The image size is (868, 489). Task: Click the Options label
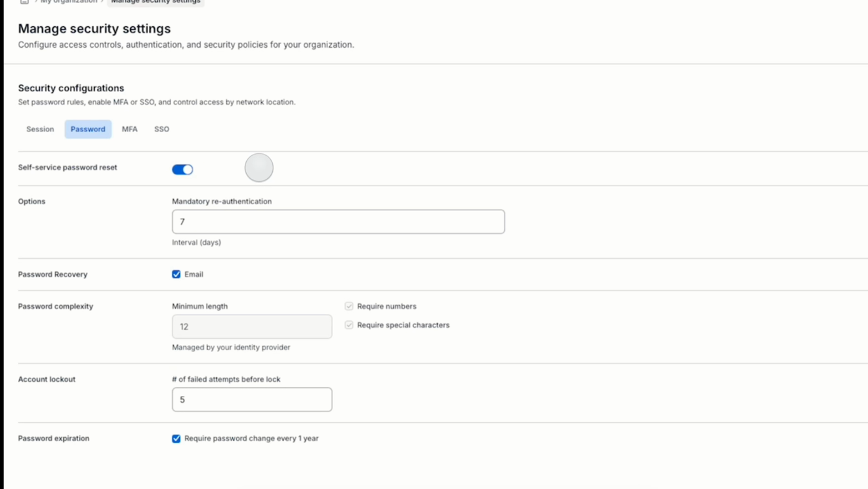(x=32, y=202)
